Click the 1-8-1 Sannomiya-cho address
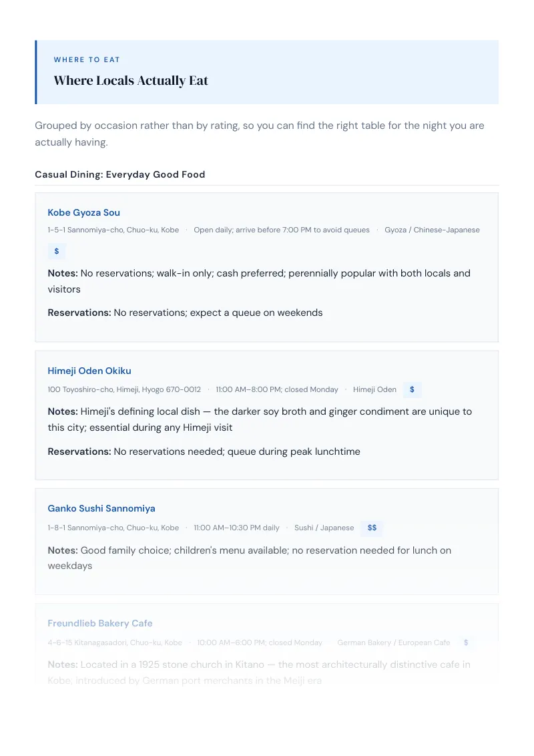Screen dimensions: 534x756 point(113,528)
